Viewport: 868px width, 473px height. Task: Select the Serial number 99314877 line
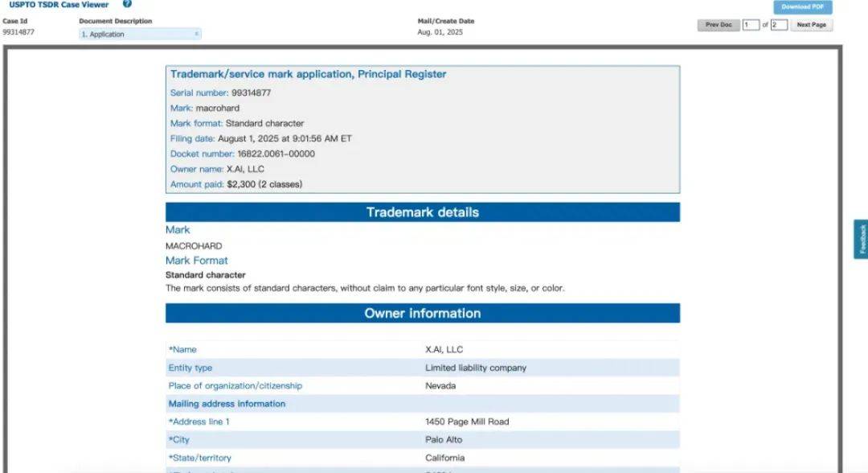tap(220, 93)
